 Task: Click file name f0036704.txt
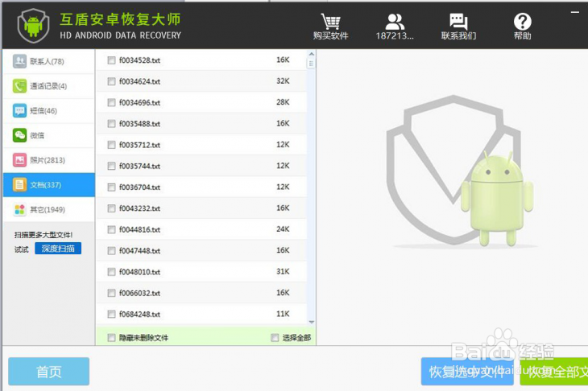point(140,187)
